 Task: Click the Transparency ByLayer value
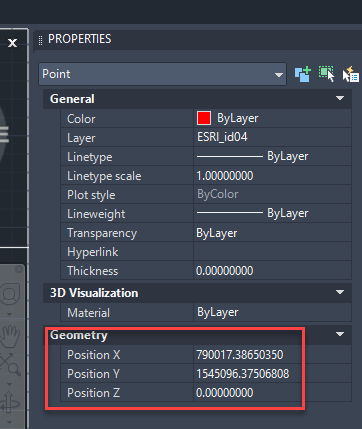272,233
